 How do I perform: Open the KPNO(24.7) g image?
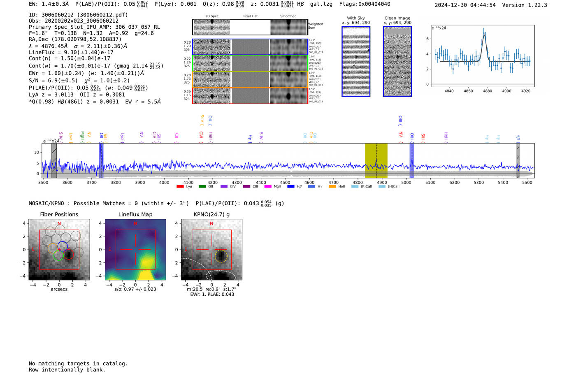click(211, 250)
